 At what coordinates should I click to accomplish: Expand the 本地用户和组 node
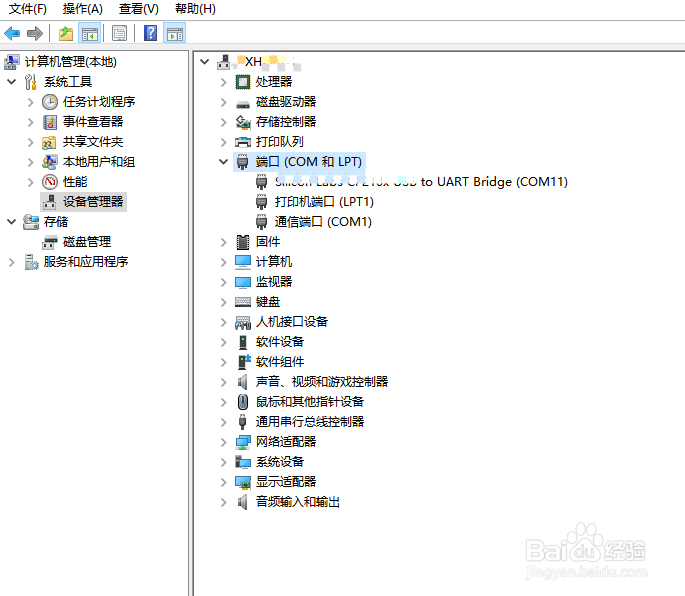[x=30, y=162]
